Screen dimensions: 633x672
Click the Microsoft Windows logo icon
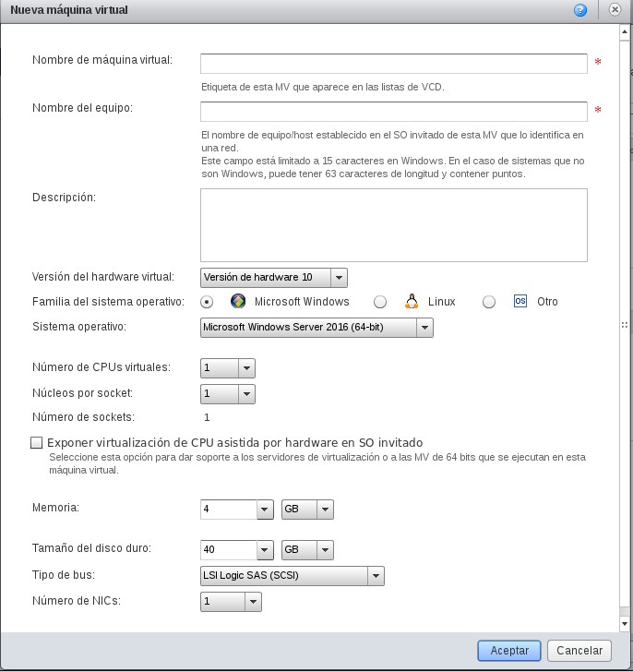click(x=238, y=301)
